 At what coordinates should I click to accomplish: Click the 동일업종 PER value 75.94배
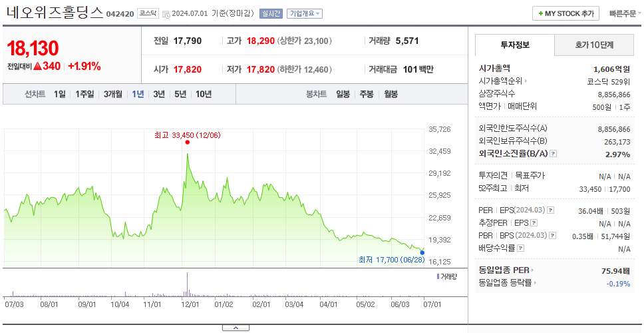615,270
